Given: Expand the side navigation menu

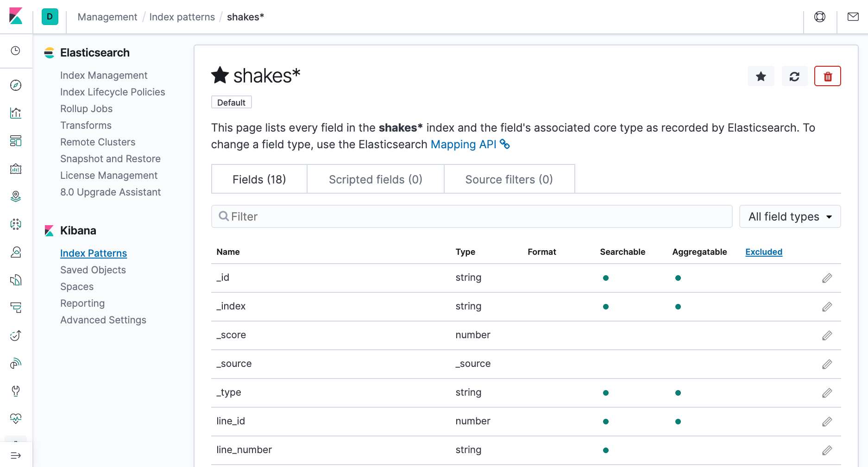Looking at the screenshot, I should coord(16,455).
